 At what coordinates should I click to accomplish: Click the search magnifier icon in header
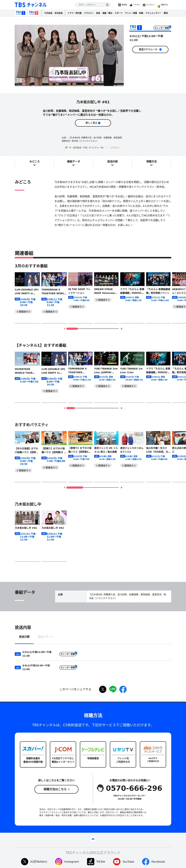[x=107, y=5]
